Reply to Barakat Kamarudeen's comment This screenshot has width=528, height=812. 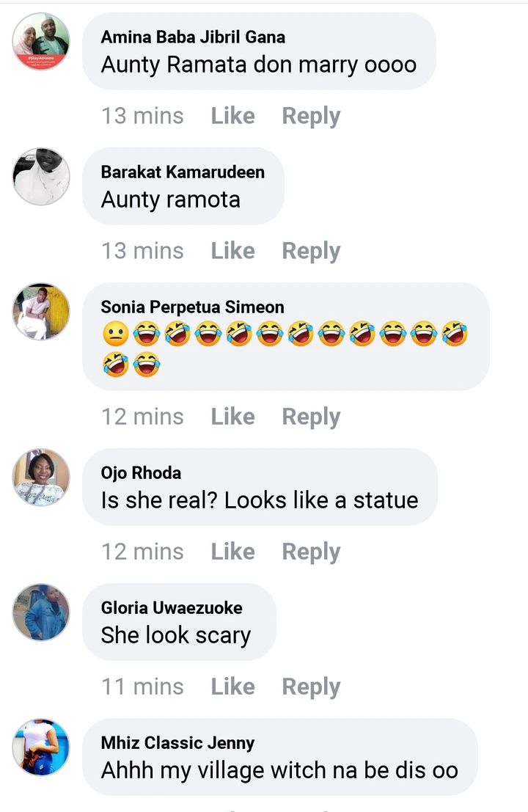311,251
